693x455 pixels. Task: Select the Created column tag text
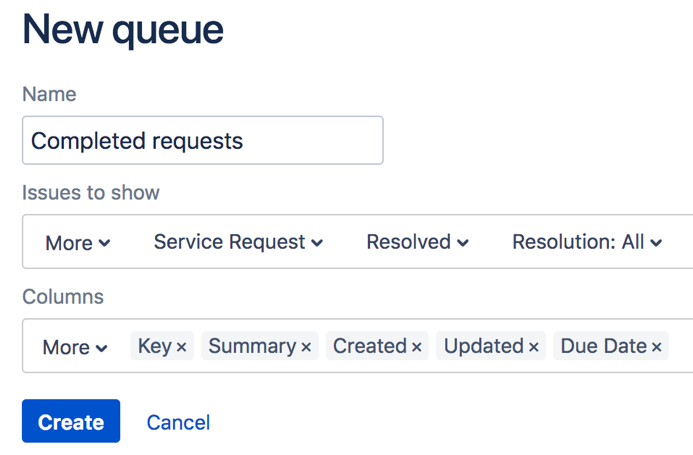pos(369,346)
